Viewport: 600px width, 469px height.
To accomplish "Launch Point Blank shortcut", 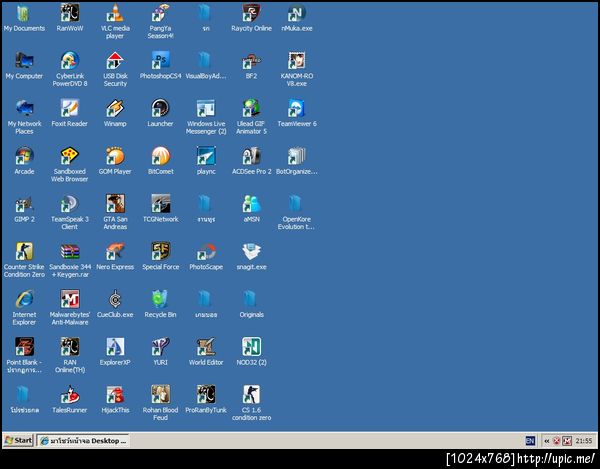I will coord(24,355).
